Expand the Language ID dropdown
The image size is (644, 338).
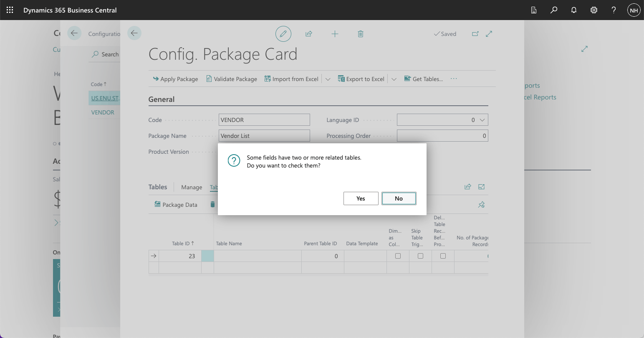pos(482,120)
